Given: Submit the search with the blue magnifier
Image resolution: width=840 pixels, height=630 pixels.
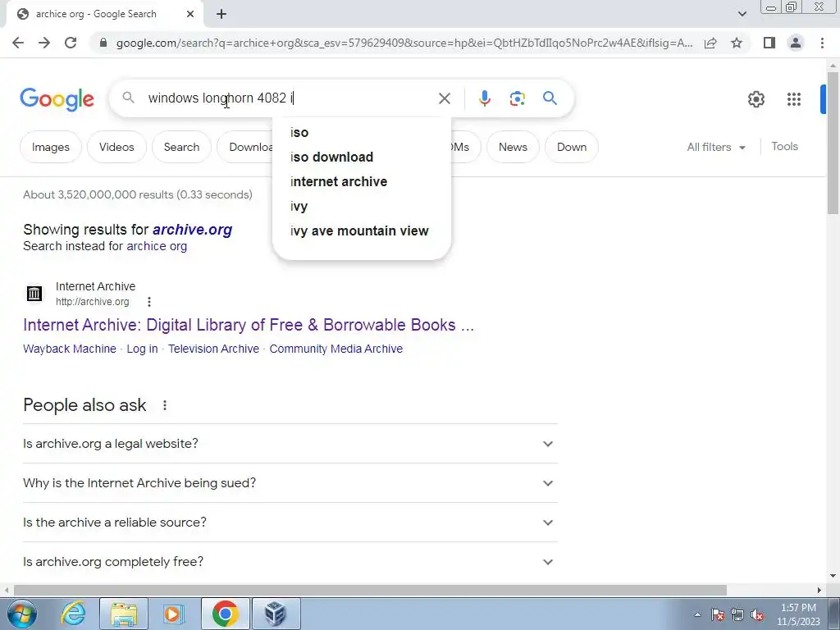Looking at the screenshot, I should point(550,98).
